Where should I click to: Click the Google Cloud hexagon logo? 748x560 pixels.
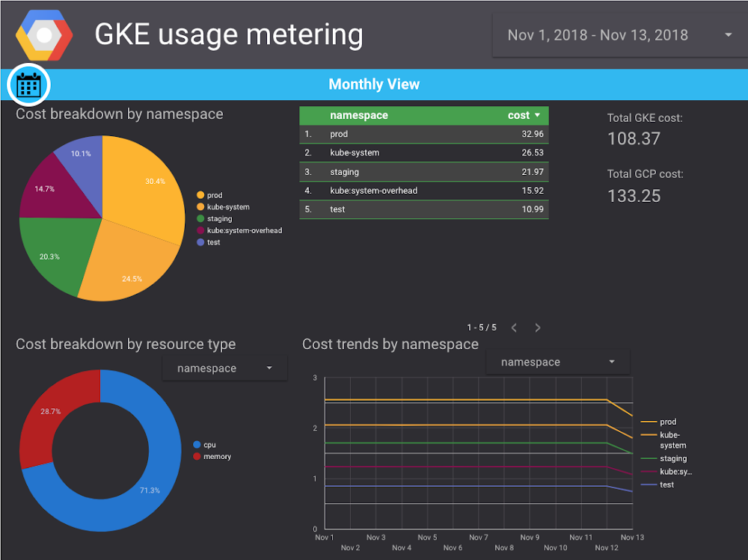pyautogui.click(x=44, y=35)
